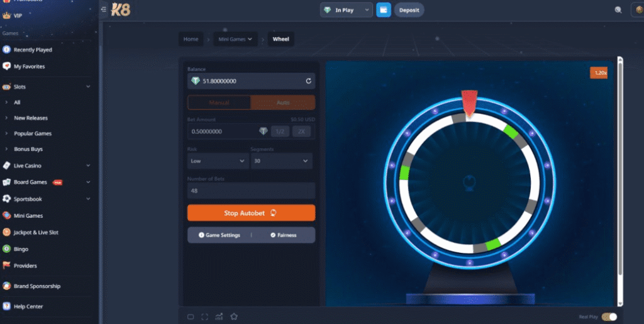Open the Risk dropdown set to Low

coord(218,162)
